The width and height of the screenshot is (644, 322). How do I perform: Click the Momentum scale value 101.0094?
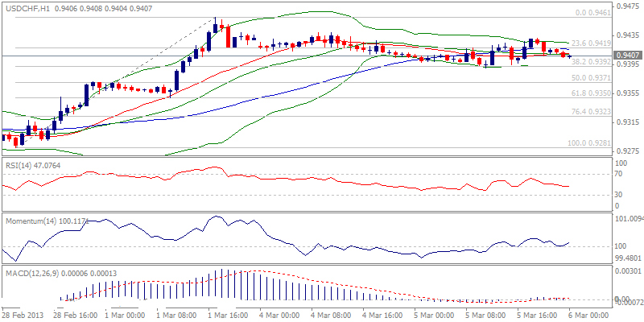click(629, 218)
